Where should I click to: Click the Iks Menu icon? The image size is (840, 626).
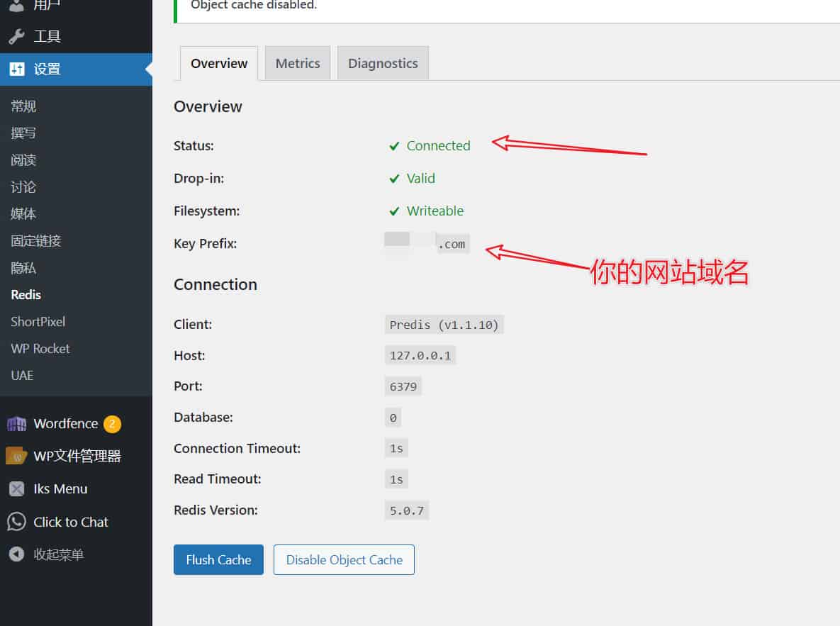tap(16, 489)
